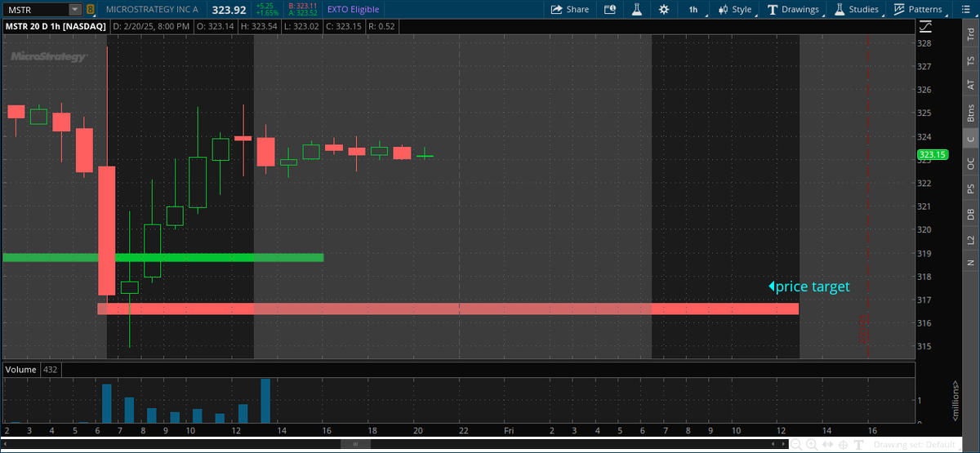The image size is (980, 453).
Task: Open the OC sidebar tab
Action: [x=971, y=163]
